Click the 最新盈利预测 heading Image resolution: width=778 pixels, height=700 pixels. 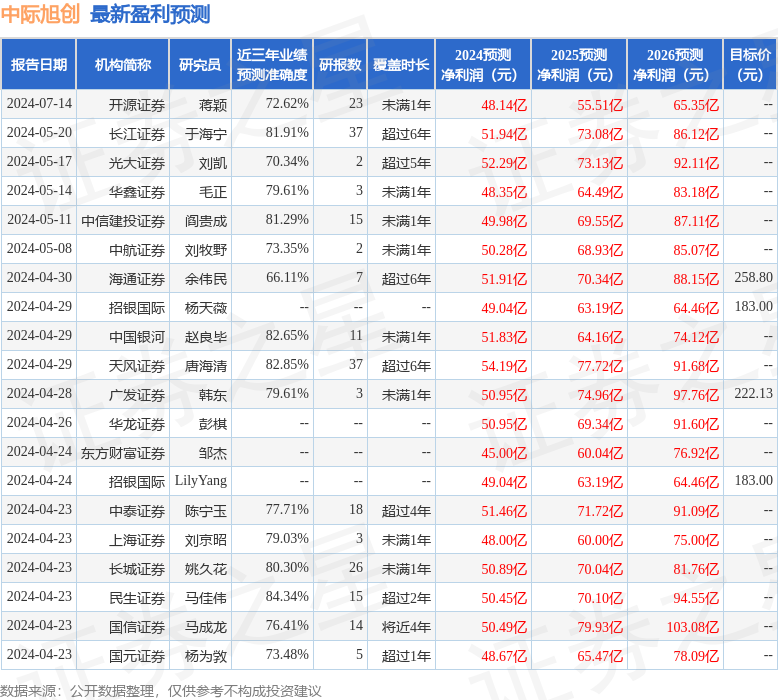tap(150, 14)
